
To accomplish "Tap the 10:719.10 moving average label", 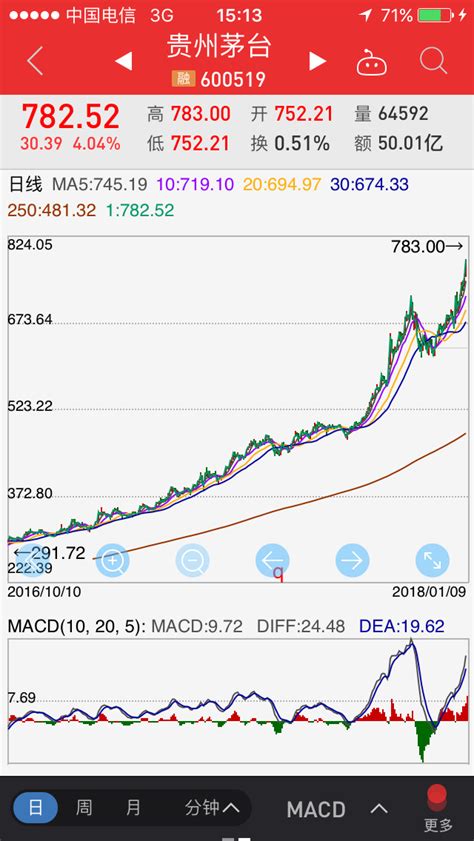I will click(x=195, y=185).
